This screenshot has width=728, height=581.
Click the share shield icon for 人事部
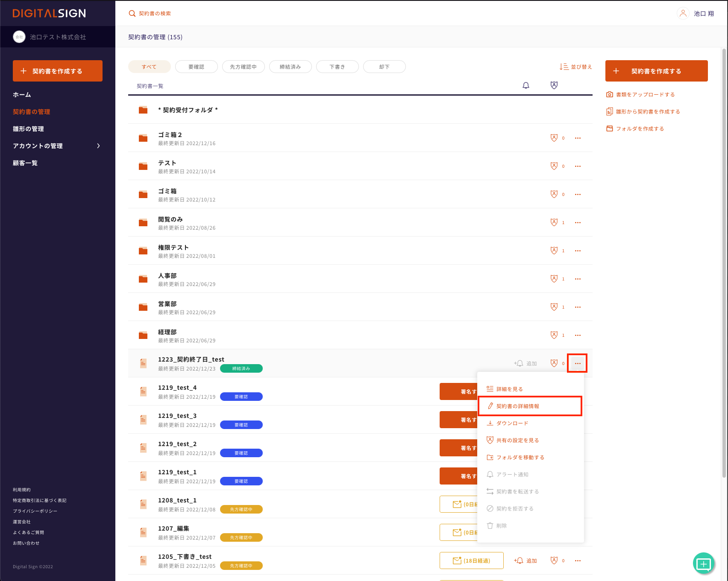pyautogui.click(x=554, y=279)
